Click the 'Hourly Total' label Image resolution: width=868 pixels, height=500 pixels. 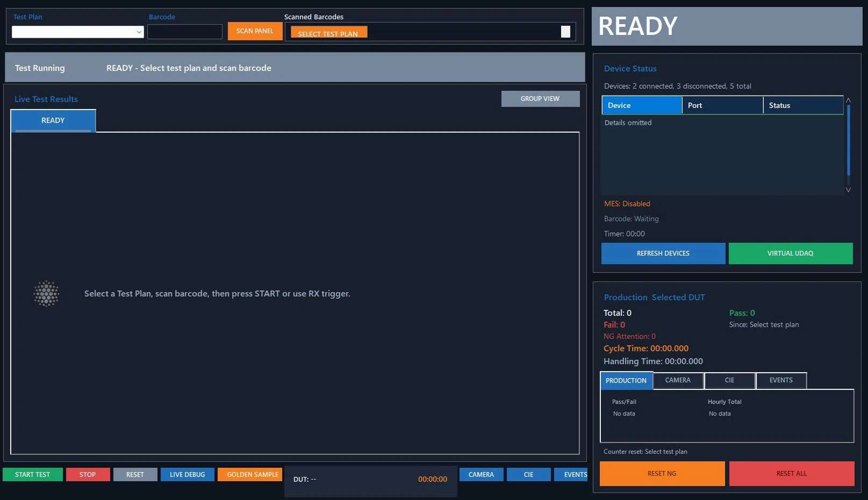coord(724,402)
